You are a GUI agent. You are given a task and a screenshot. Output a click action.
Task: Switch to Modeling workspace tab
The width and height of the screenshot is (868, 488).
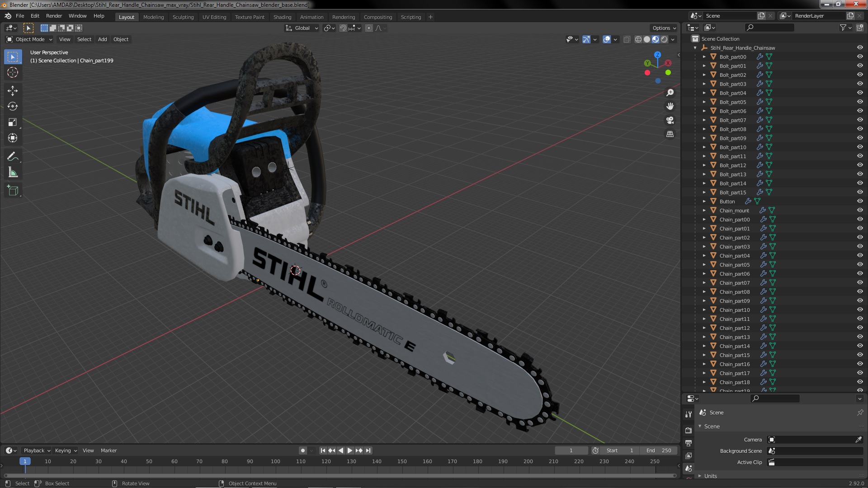click(x=153, y=17)
